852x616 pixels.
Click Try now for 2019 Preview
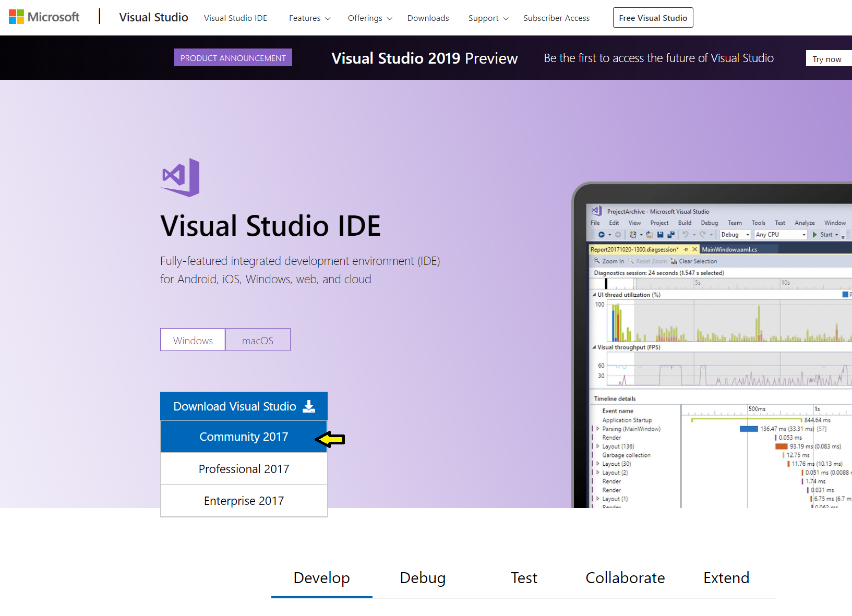pos(829,59)
